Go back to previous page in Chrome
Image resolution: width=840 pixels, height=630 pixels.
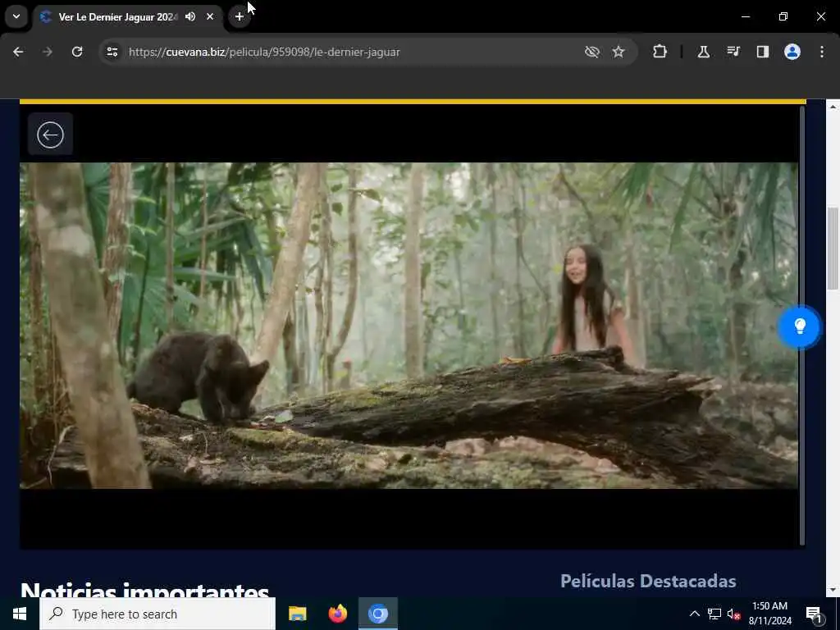(x=18, y=52)
